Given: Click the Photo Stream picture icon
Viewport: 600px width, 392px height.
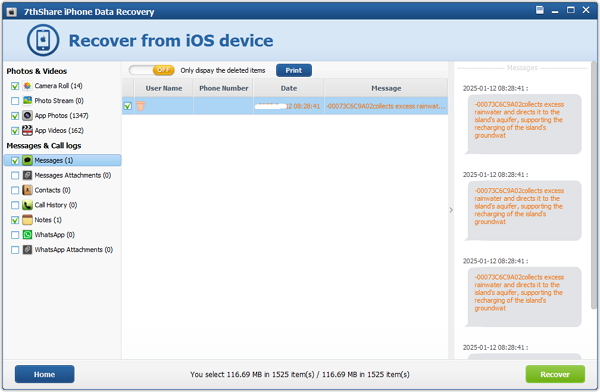Looking at the screenshot, I should pyautogui.click(x=27, y=101).
